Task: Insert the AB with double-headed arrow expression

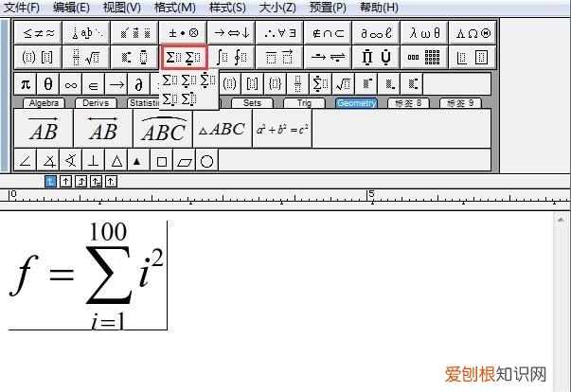Action: (103, 129)
